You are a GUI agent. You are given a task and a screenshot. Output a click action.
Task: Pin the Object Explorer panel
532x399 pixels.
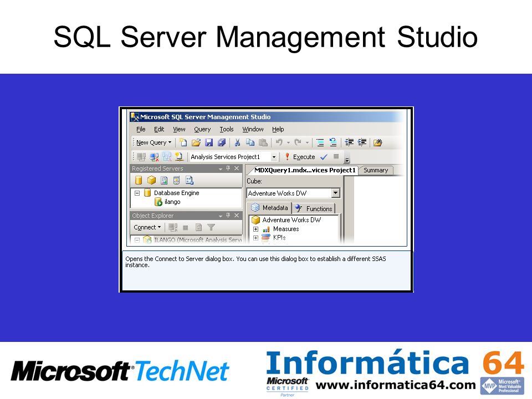pos(228,216)
